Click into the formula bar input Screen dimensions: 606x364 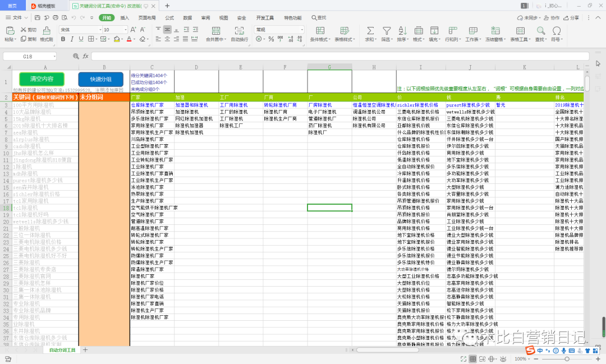coord(340,57)
